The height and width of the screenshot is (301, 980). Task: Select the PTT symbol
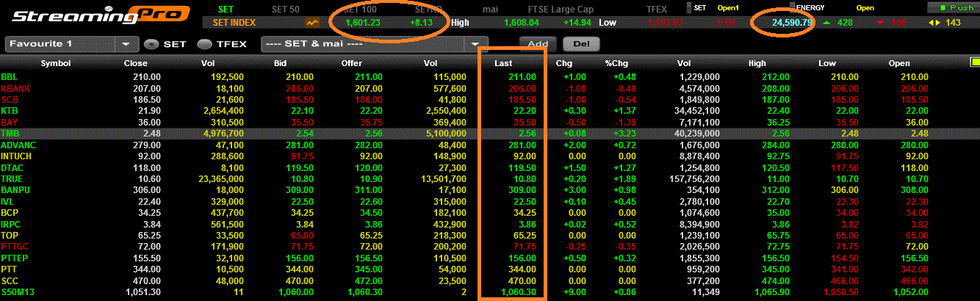click(x=10, y=270)
